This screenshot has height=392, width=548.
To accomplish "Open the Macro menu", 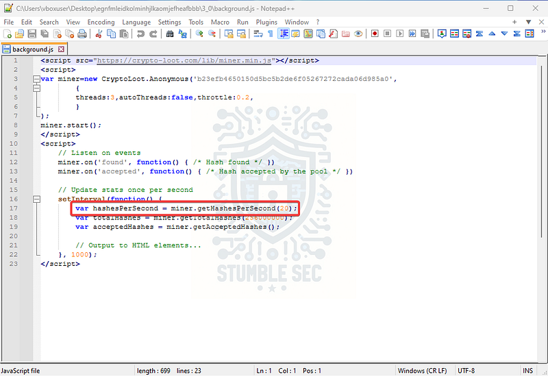I will click(220, 22).
